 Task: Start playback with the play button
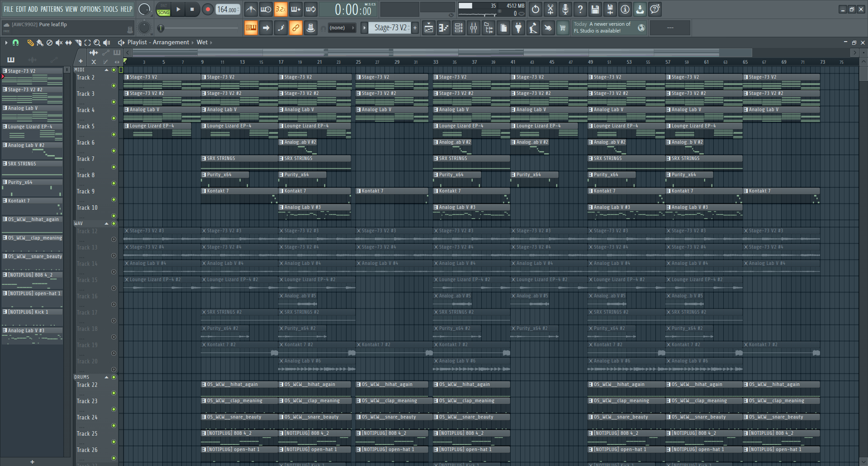[x=178, y=9]
